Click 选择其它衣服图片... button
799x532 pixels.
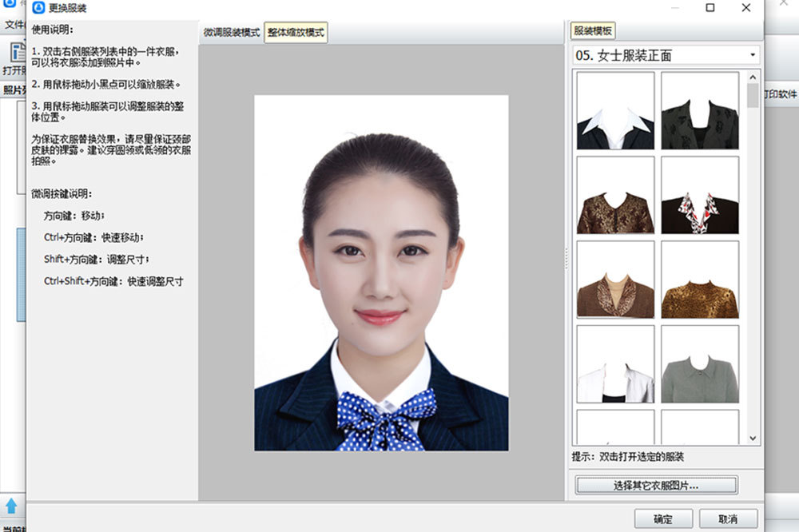click(x=656, y=485)
